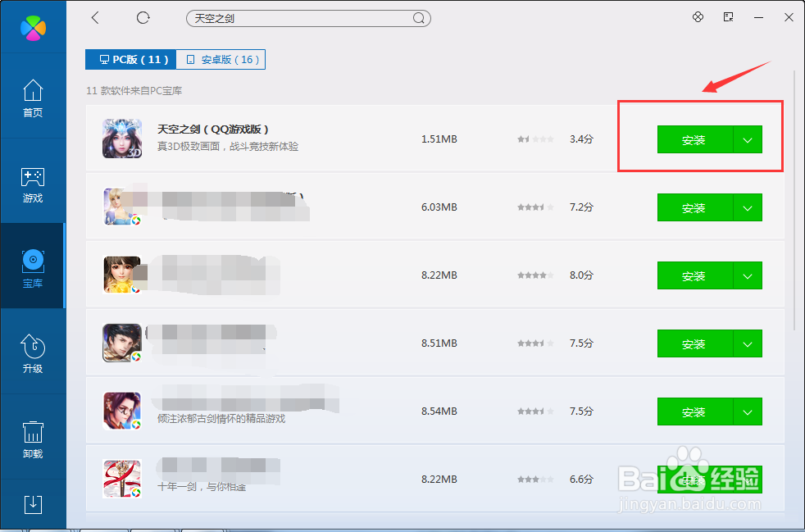
Task: Click the vertical scrollbar of results list
Action: 794,200
